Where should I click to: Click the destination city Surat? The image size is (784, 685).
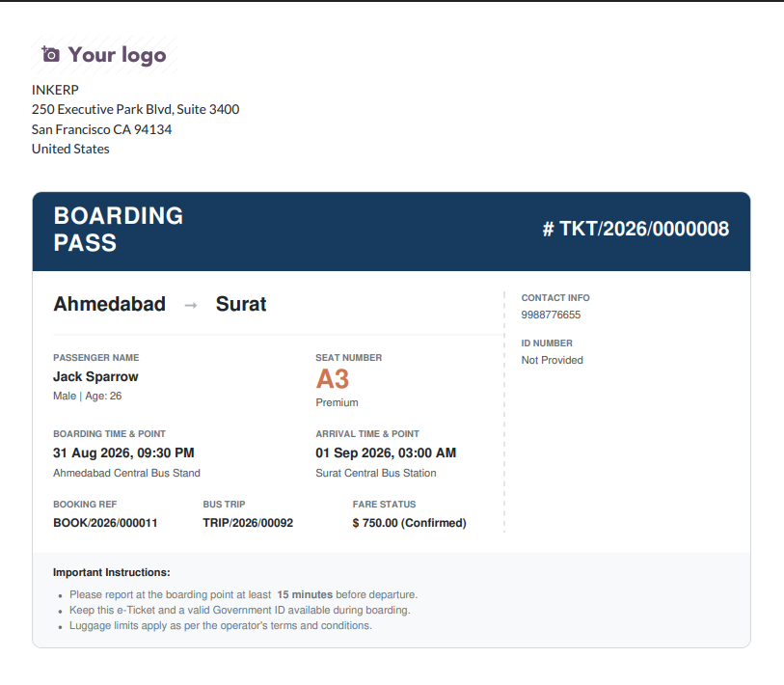tap(241, 304)
